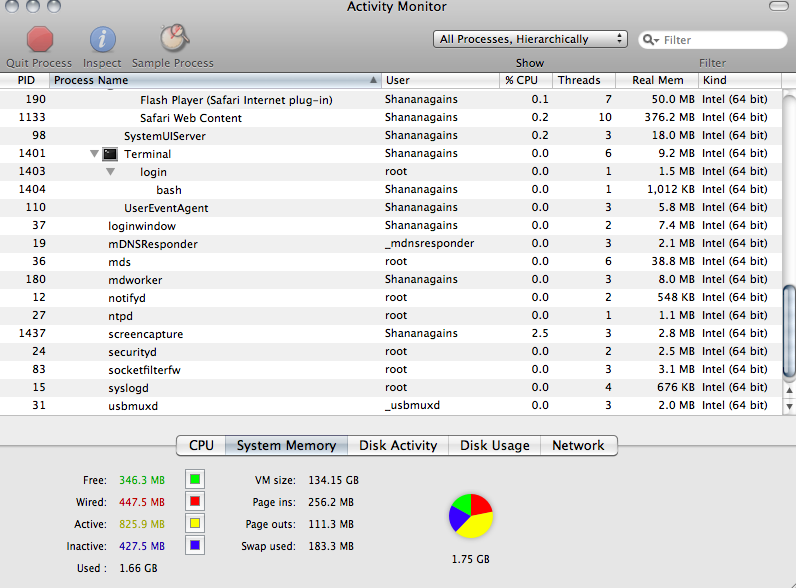This screenshot has height=588, width=796.
Task: Click the 256.2 MB Page ins value
Action: [331, 502]
